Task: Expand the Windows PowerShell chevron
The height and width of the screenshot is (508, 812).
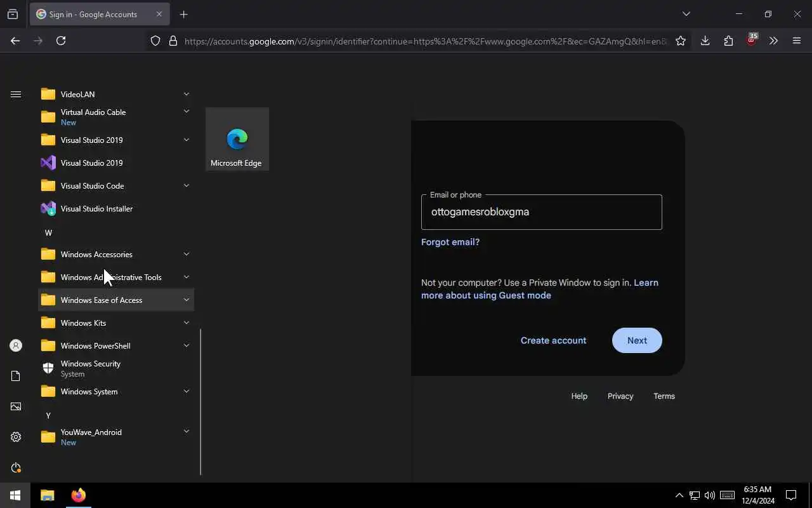Action: (x=186, y=345)
